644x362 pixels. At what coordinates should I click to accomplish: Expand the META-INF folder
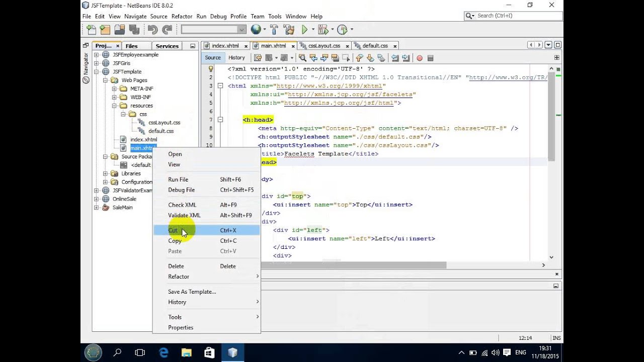114,88
